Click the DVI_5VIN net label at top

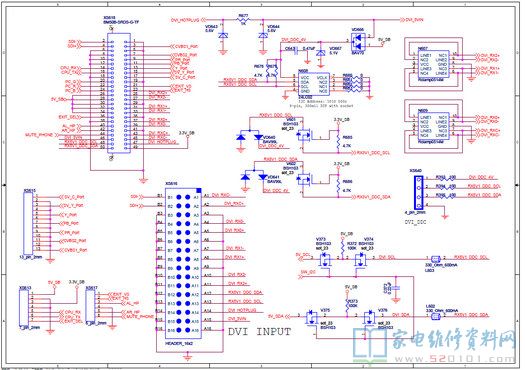[414, 20]
